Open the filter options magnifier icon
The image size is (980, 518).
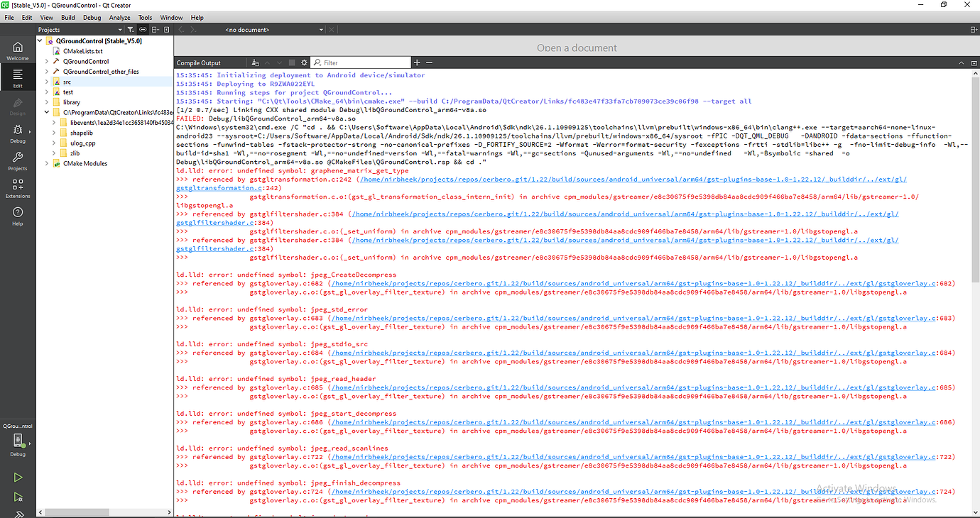317,62
